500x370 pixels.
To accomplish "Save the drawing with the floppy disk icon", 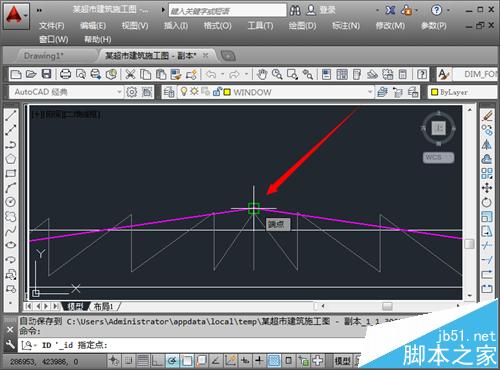I will pos(46,74).
